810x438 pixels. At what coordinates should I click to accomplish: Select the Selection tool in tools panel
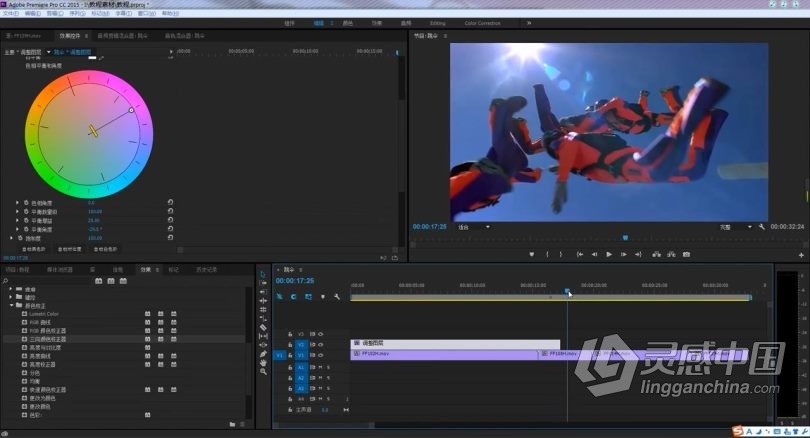point(263,274)
